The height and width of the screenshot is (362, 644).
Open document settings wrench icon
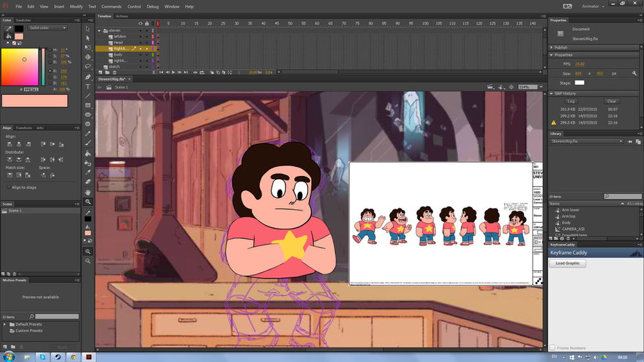[x=634, y=74]
